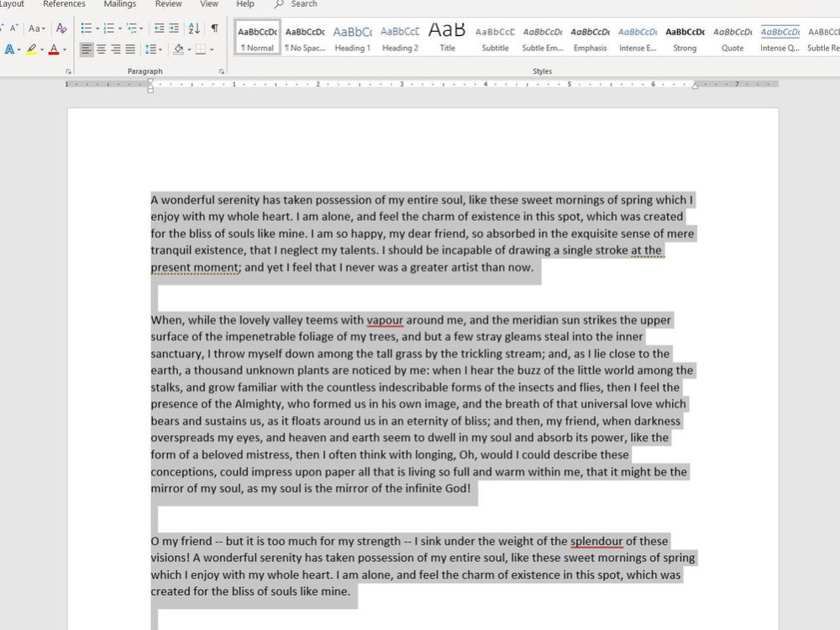This screenshot has height=630, width=840.
Task: Apply Text Effects with the glowing A icon
Action: [9, 50]
